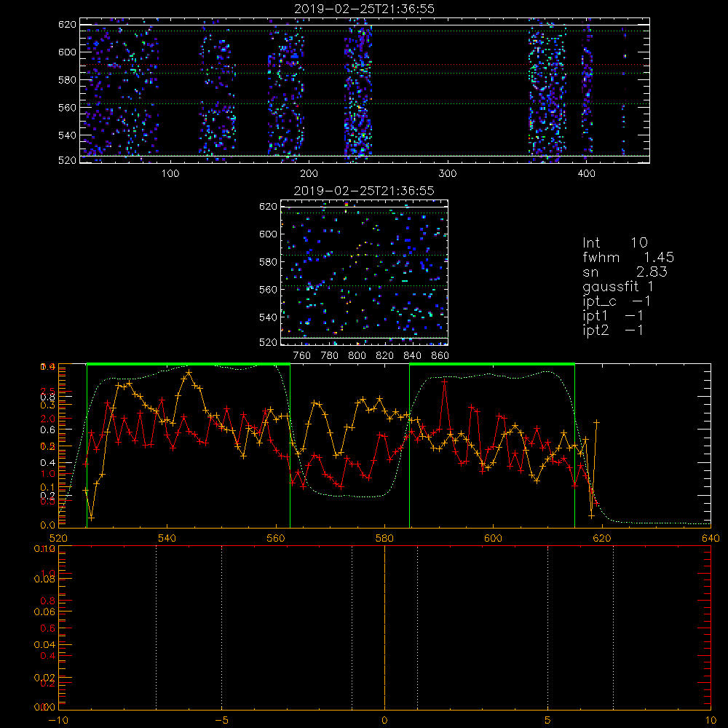Image resolution: width=728 pixels, height=728 pixels.
Task: Click x-axis label 580 on profile line plot
Action: (x=384, y=538)
